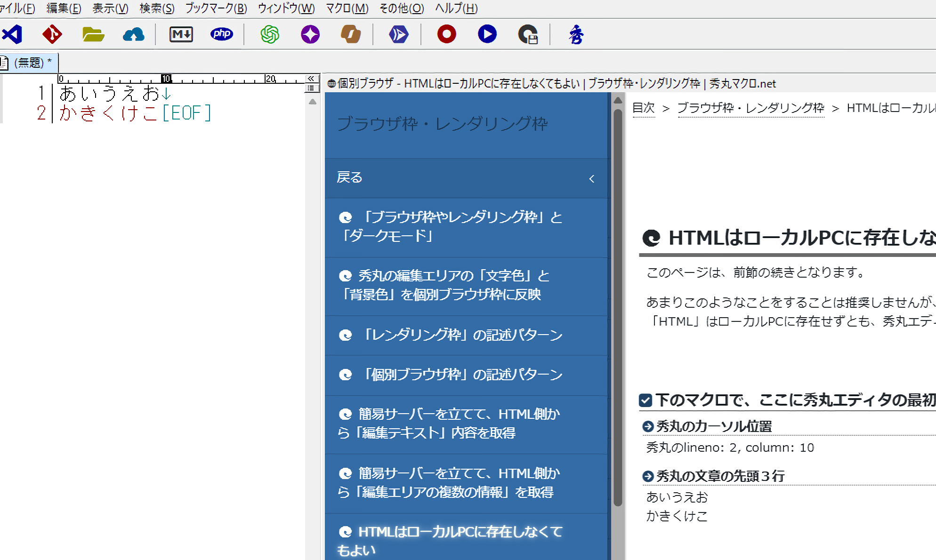The width and height of the screenshot is (936, 560).
Task: Select the (無題) document tab
Action: coord(29,63)
